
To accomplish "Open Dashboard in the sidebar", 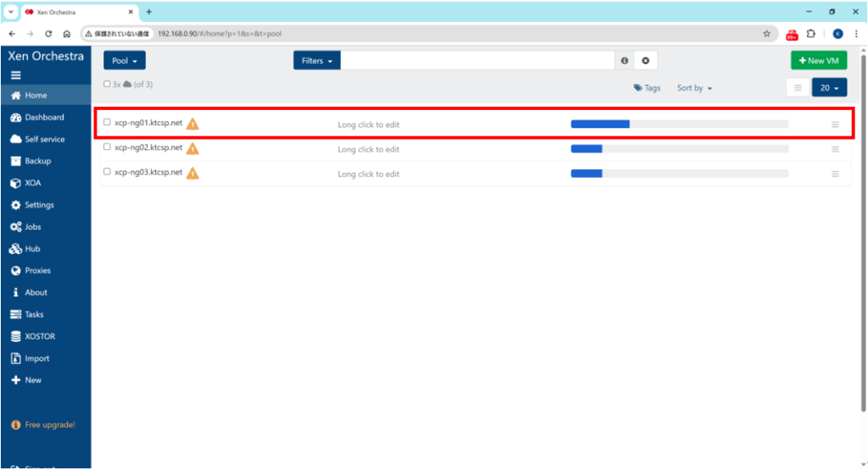I will click(x=44, y=118).
